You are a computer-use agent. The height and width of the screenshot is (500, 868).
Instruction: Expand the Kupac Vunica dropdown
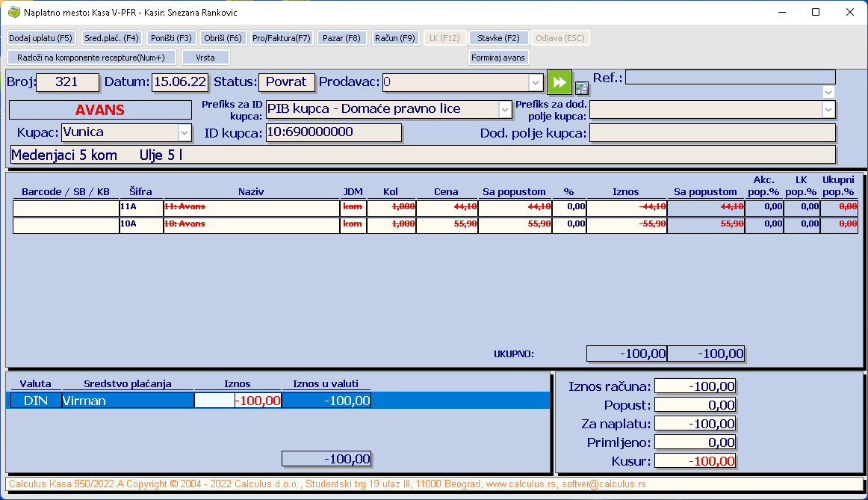pos(185,132)
